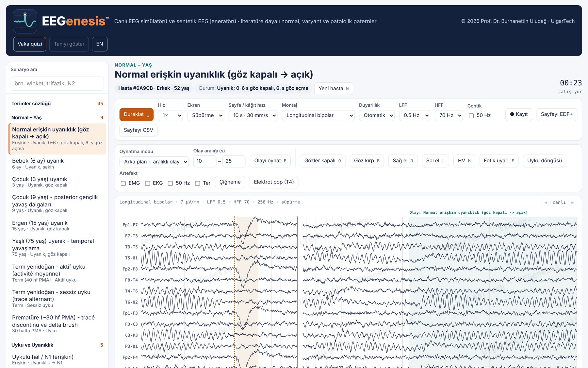Open the HFF 70 Hz dropdown
Image resolution: width=588 pixels, height=368 pixels.
449,115
